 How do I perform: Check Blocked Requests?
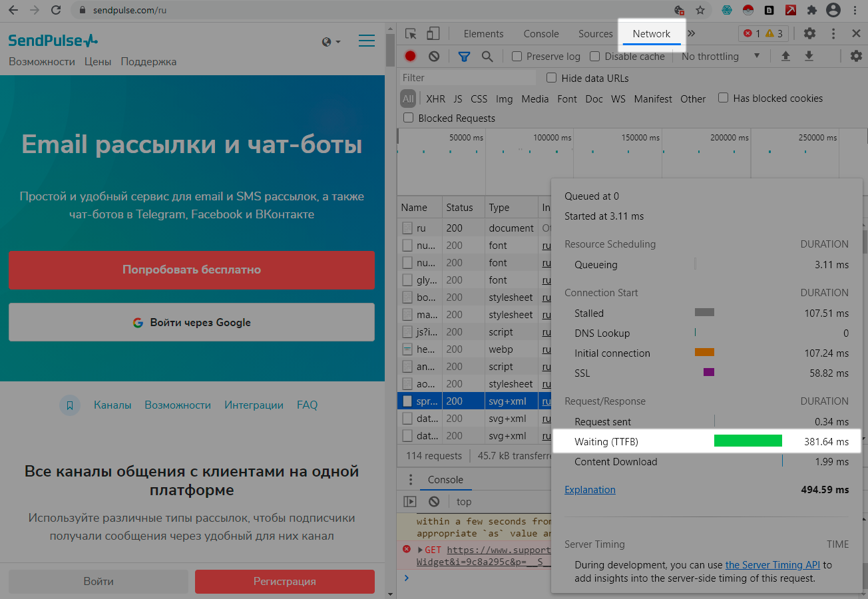click(x=408, y=118)
